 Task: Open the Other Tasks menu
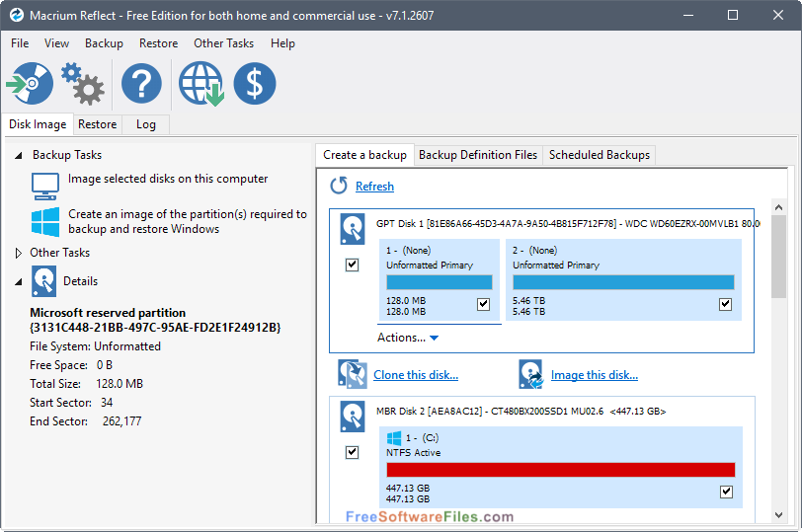point(223,43)
